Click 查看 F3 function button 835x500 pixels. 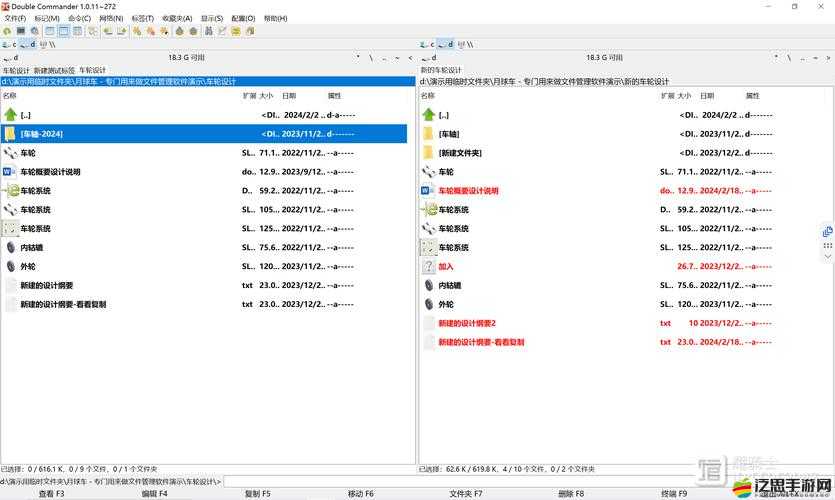point(52,494)
